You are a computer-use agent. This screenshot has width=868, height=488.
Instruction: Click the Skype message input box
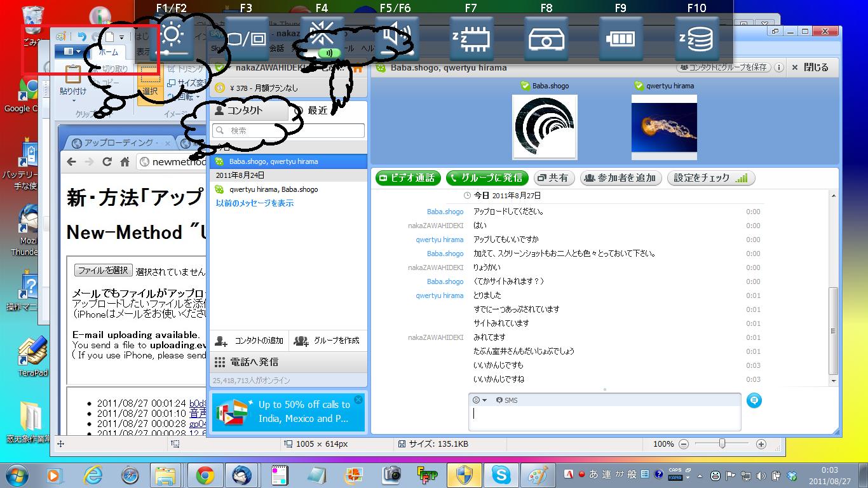[x=604, y=418]
